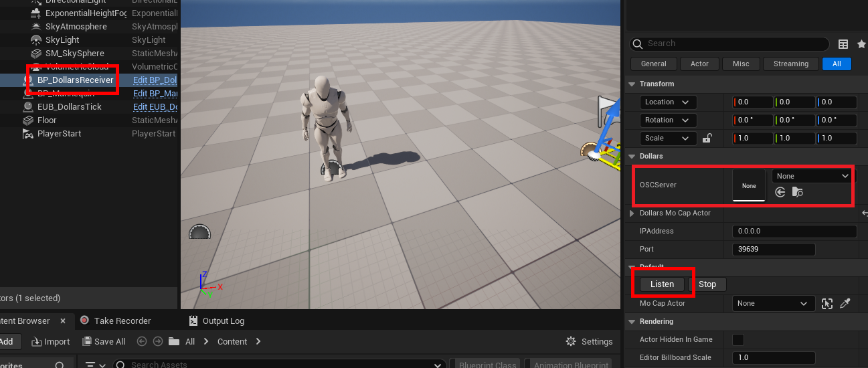This screenshot has width=868, height=368.
Task: Select BP_DollarsReceiver in the Outliner
Action: tap(75, 80)
